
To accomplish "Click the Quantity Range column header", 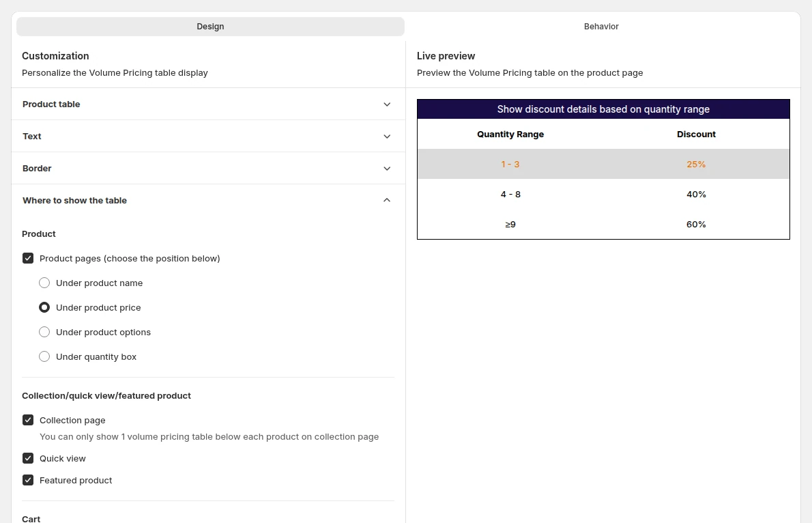I will pos(510,135).
